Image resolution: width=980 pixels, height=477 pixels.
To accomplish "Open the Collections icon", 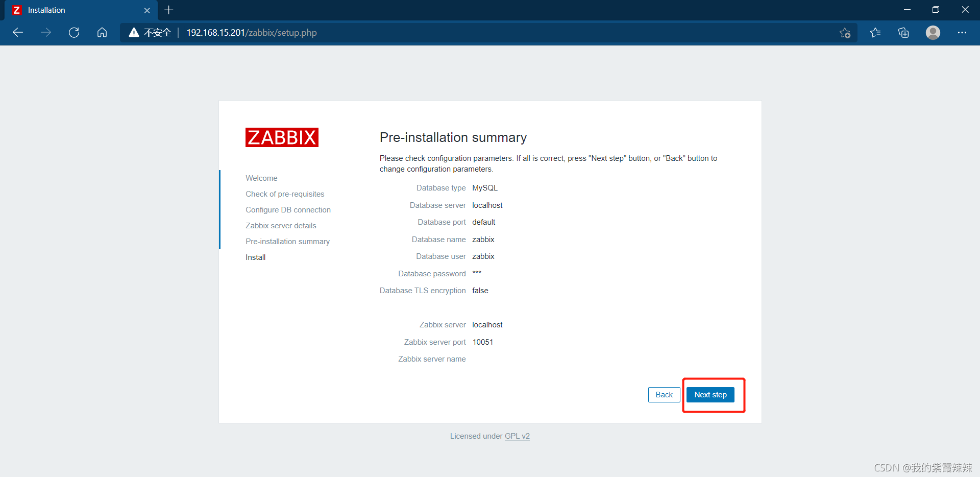I will point(903,33).
